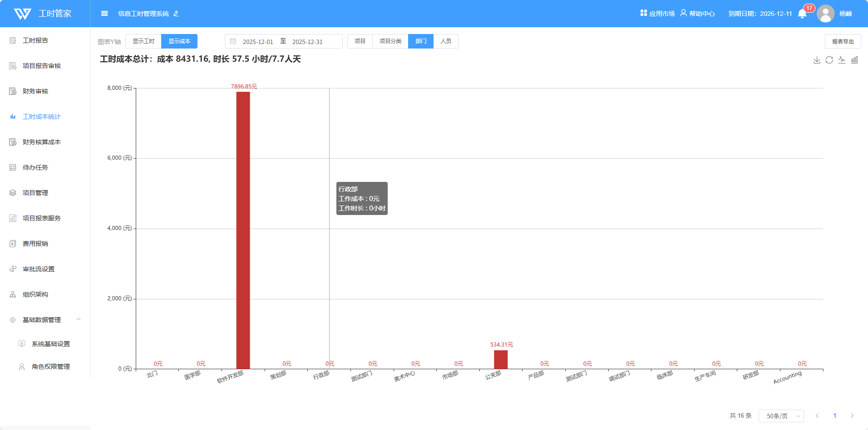This screenshot has width=868, height=430.
Task: Click the start date field 2025-12-01
Action: pyautogui.click(x=258, y=42)
